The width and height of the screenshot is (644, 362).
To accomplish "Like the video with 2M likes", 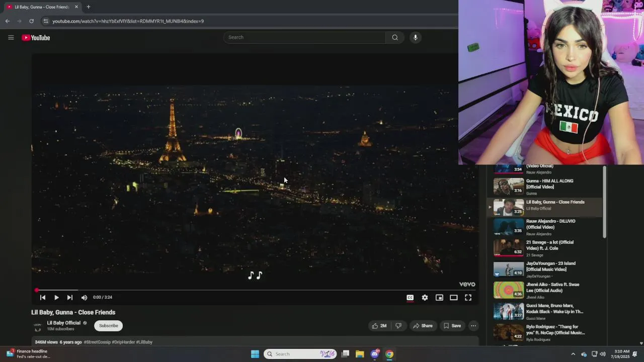I will 379,326.
